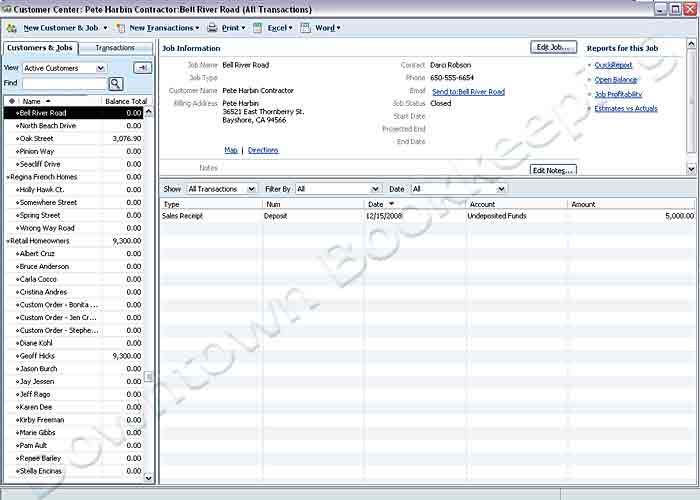Select the Pinion Way job

pos(74,151)
